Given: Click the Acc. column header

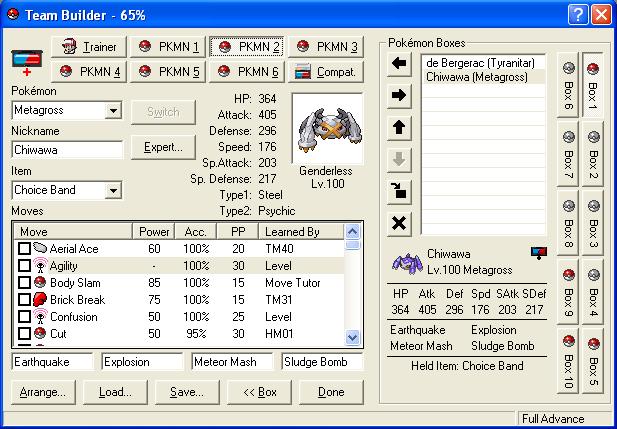Looking at the screenshot, I should [x=196, y=231].
